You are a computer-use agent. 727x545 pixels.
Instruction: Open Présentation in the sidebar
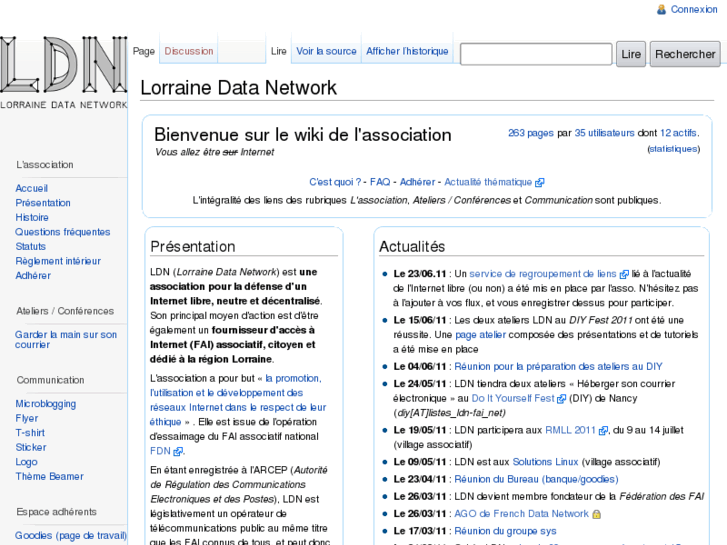[43, 203]
